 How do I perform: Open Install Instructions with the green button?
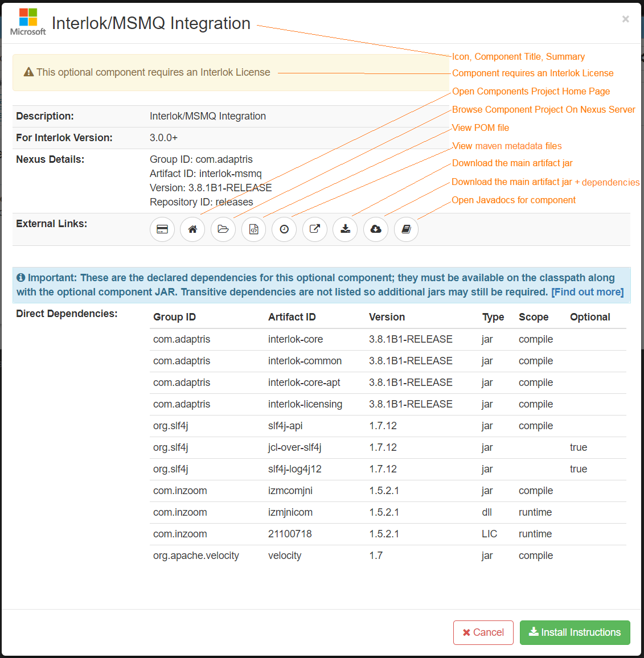point(575,632)
